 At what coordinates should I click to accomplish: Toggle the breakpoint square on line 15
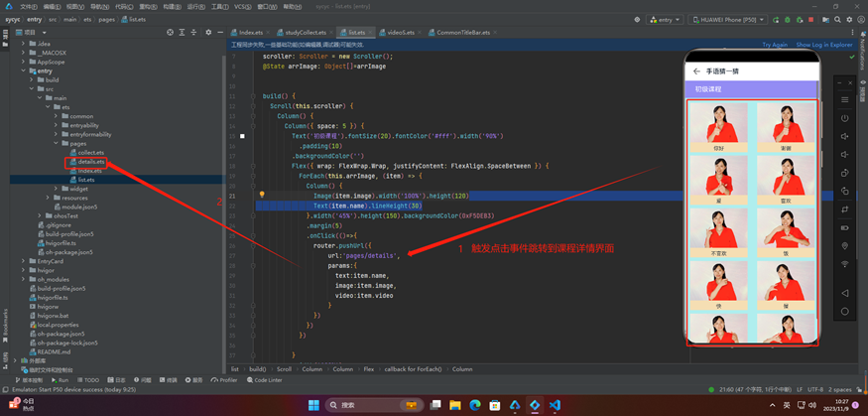click(x=242, y=136)
